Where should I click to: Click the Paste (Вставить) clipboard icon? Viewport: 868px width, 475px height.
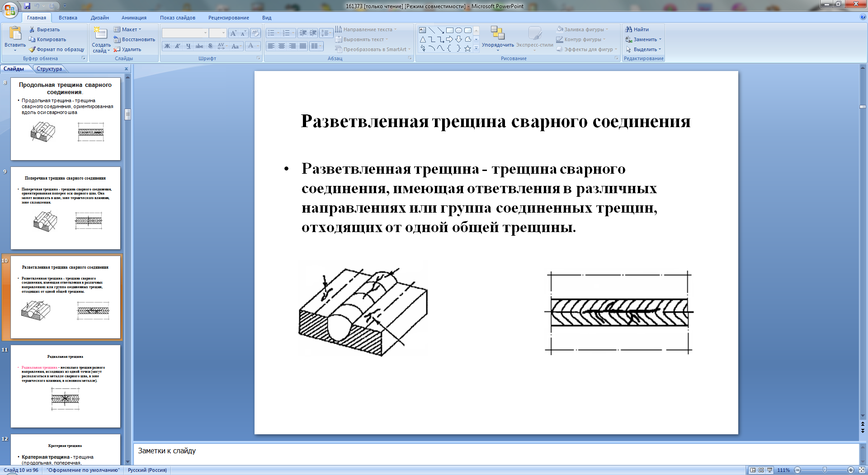coord(15,33)
